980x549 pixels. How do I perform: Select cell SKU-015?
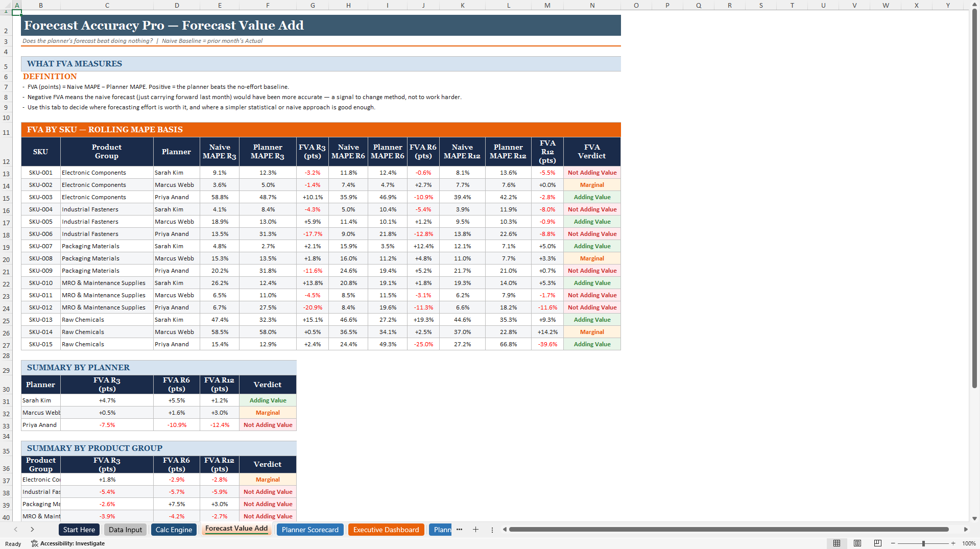tap(41, 344)
